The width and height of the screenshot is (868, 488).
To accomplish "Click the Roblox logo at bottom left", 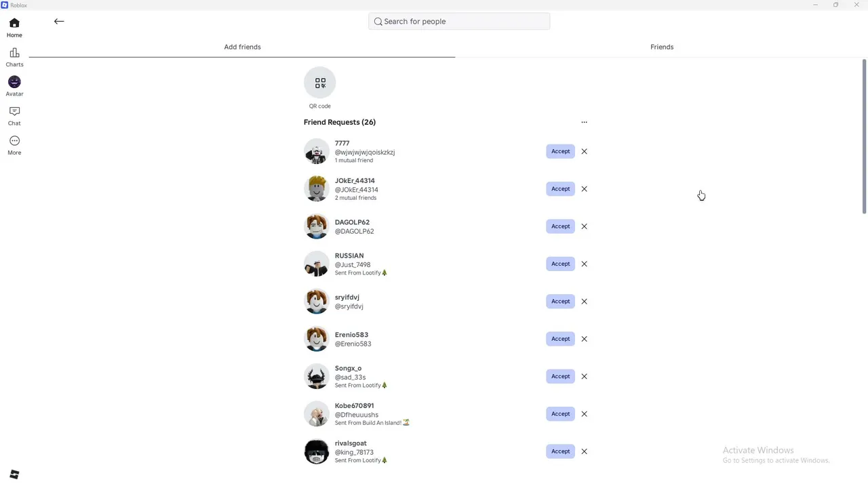I will pos(14,474).
